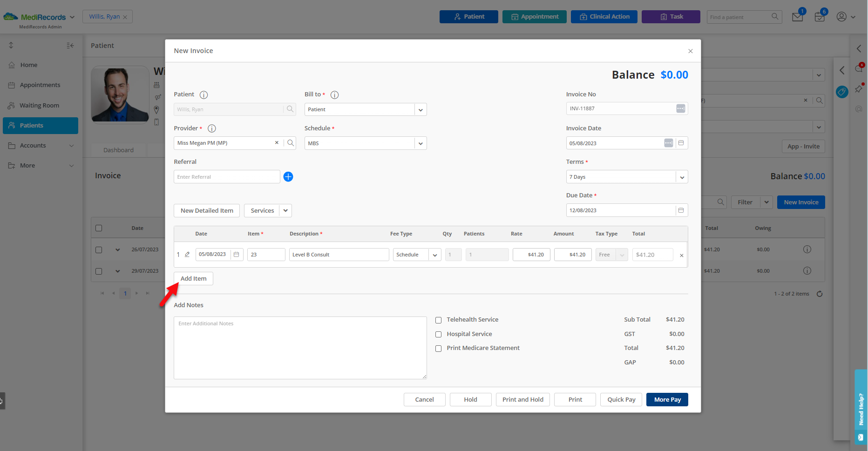This screenshot has width=868, height=451.
Task: Open the Terms 7 Days dropdown
Action: 682,177
